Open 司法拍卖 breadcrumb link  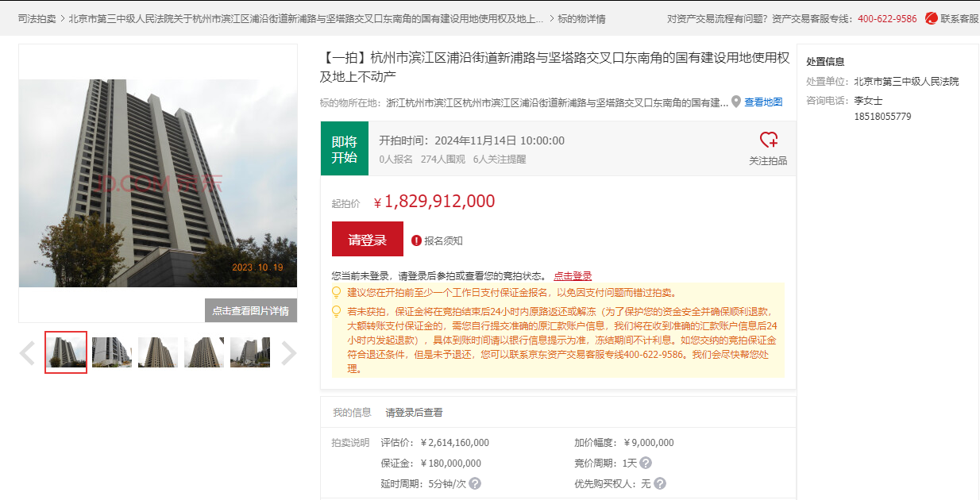(x=37, y=18)
